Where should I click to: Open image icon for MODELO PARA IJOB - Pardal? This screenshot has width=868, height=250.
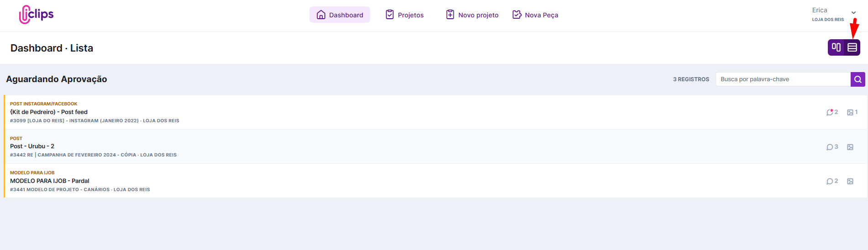click(x=850, y=181)
